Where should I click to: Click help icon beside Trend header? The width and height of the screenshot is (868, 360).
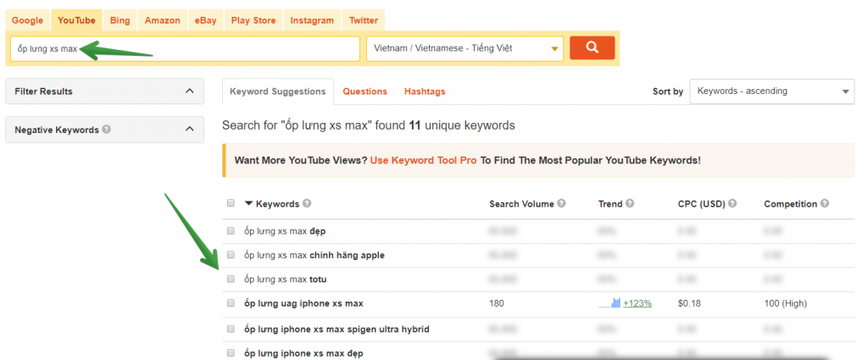click(x=630, y=203)
